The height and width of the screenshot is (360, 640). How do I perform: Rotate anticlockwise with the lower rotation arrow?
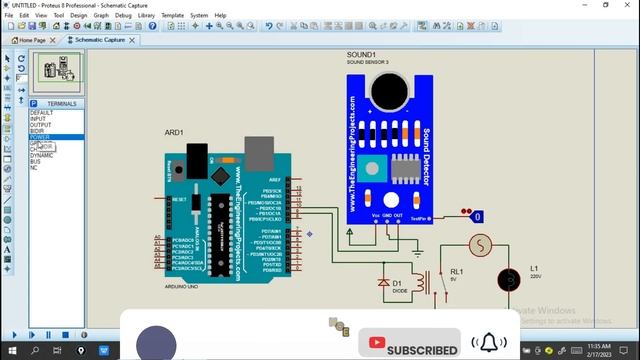[22, 68]
